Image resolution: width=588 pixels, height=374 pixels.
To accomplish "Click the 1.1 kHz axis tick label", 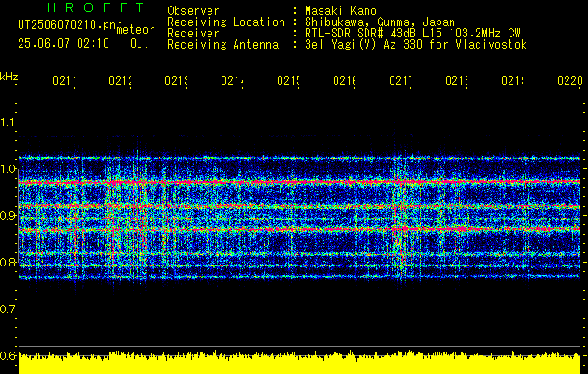I will [8, 122].
